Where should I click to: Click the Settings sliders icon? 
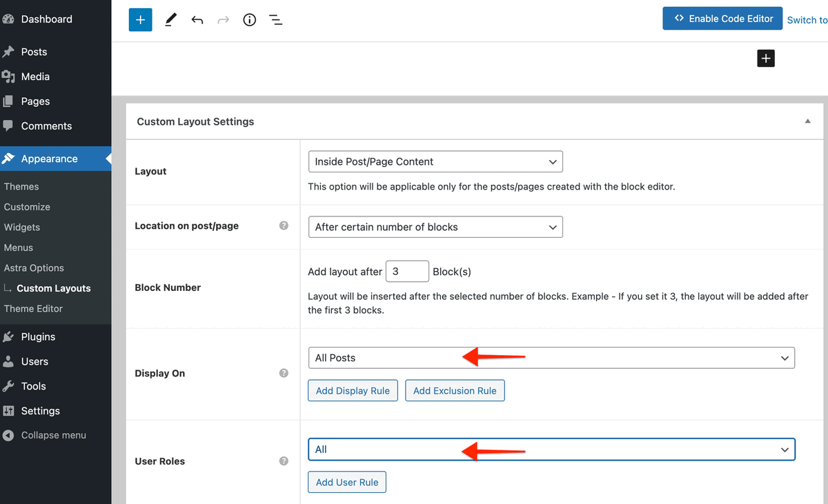pyautogui.click(x=8, y=411)
